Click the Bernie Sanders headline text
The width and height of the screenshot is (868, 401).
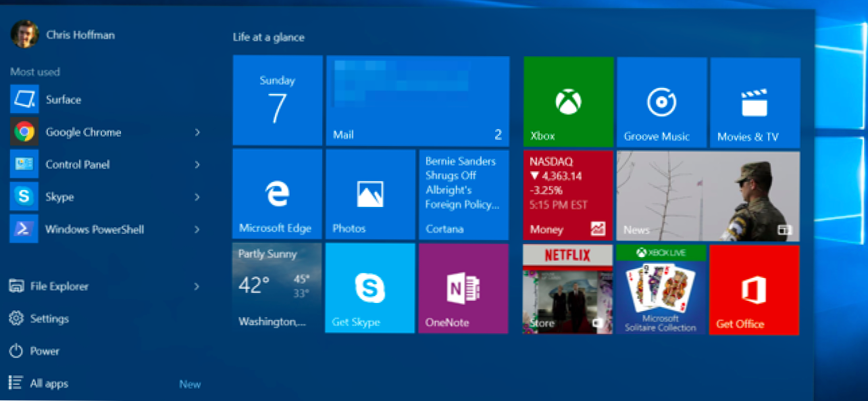click(462, 183)
